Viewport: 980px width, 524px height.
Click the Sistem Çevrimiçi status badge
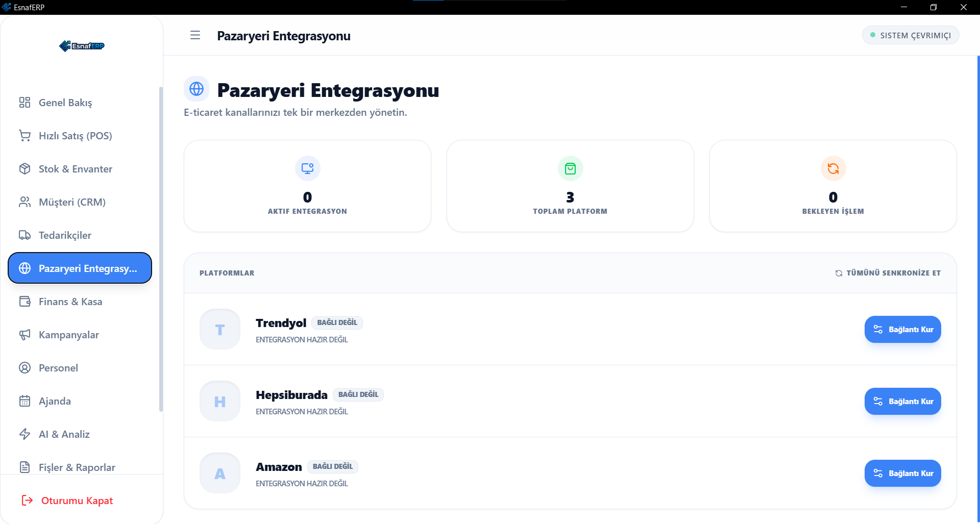tap(911, 35)
